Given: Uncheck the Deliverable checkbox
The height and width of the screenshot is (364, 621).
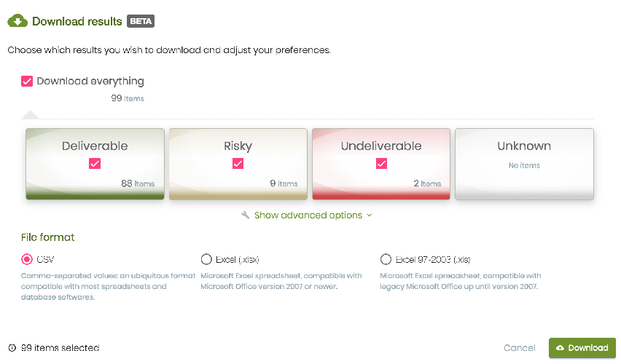Looking at the screenshot, I should pyautogui.click(x=95, y=163).
